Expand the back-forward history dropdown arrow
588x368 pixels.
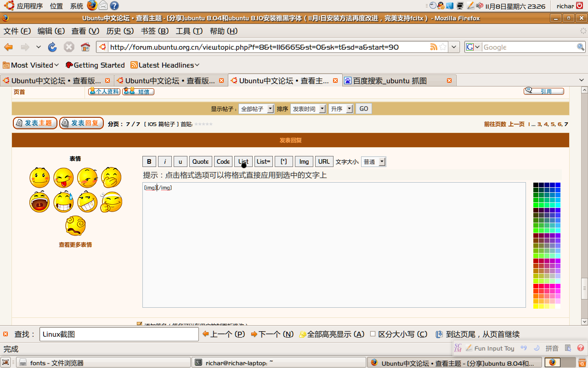(39, 47)
